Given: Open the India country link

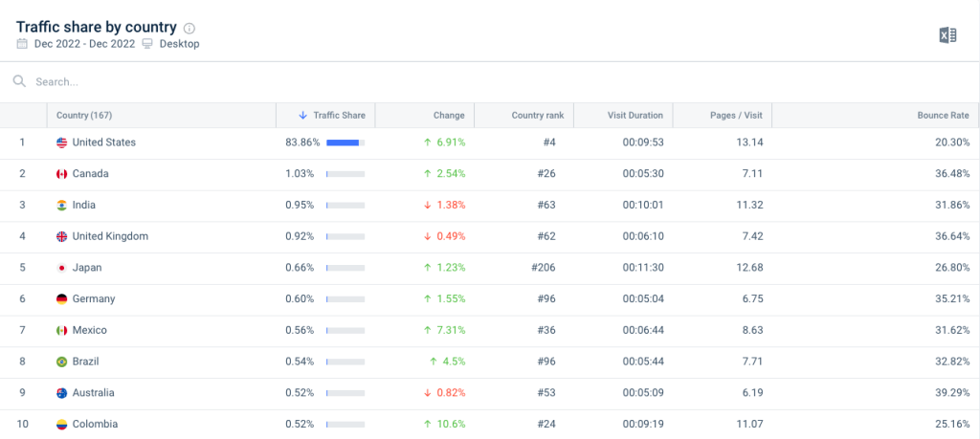Looking at the screenshot, I should click(x=84, y=205).
